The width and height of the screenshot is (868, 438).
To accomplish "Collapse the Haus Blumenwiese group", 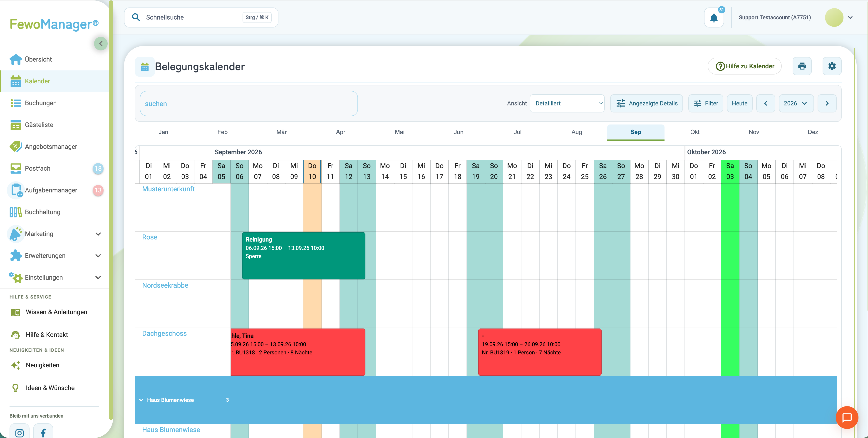I will pyautogui.click(x=141, y=400).
